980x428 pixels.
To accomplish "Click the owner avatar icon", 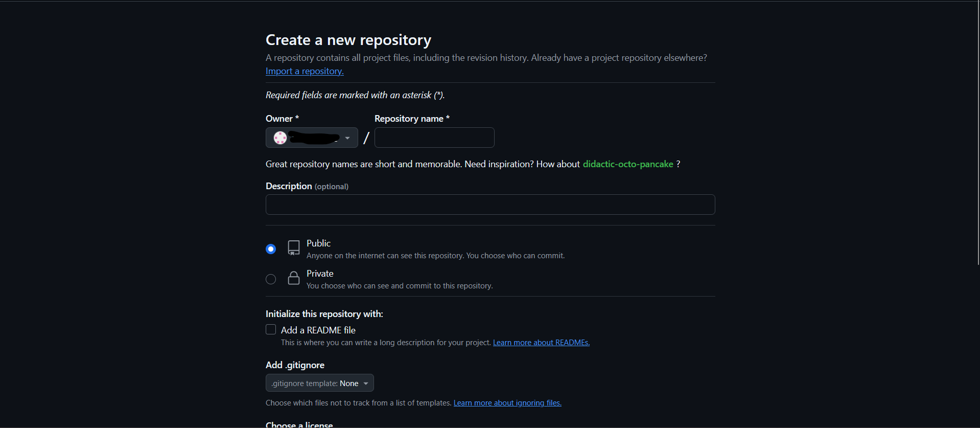I will point(280,138).
